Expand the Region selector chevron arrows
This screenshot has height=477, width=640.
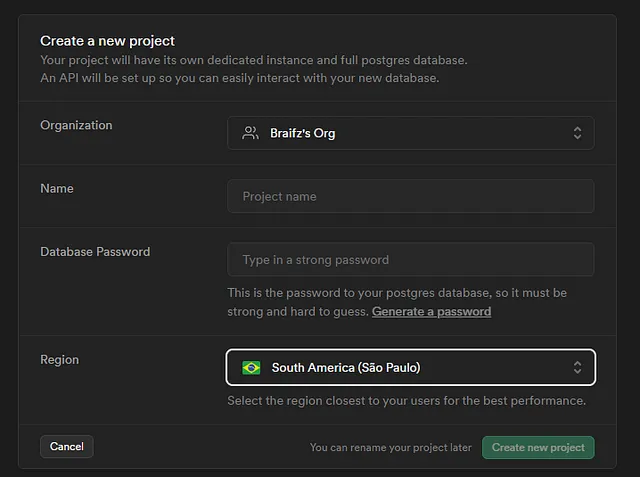click(x=577, y=368)
